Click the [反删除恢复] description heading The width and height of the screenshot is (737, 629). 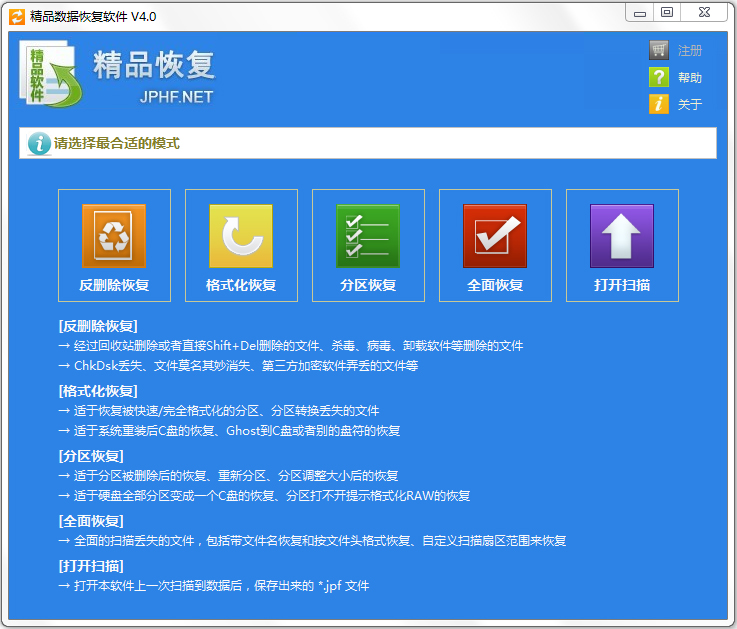(x=98, y=326)
